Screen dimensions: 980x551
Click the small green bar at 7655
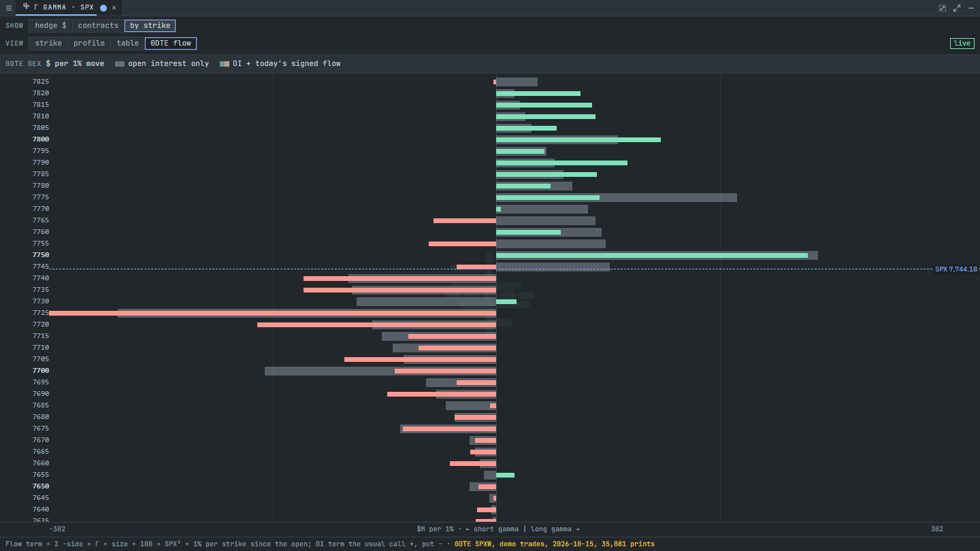point(505,475)
